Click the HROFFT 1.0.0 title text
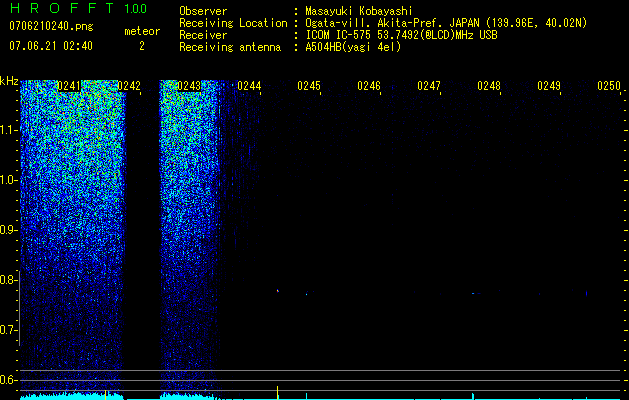This screenshot has width=629, height=400. point(78,8)
